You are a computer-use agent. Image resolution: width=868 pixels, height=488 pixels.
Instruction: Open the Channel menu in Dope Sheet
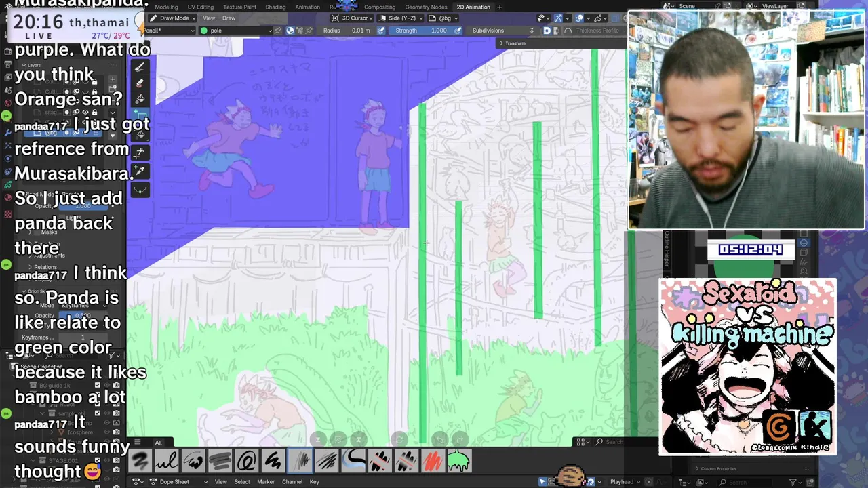click(292, 482)
